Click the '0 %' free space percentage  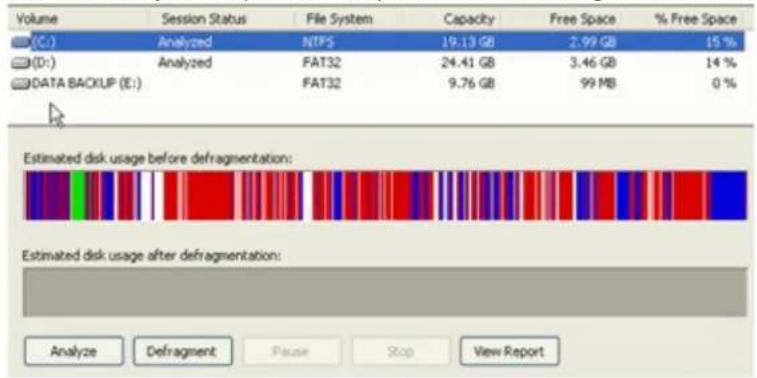pyautogui.click(x=725, y=83)
